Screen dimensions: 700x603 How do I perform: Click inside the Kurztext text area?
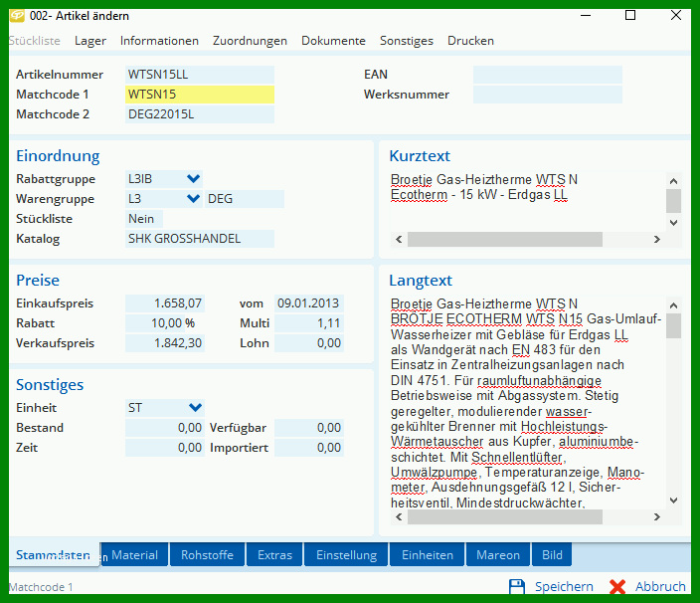[x=528, y=201]
